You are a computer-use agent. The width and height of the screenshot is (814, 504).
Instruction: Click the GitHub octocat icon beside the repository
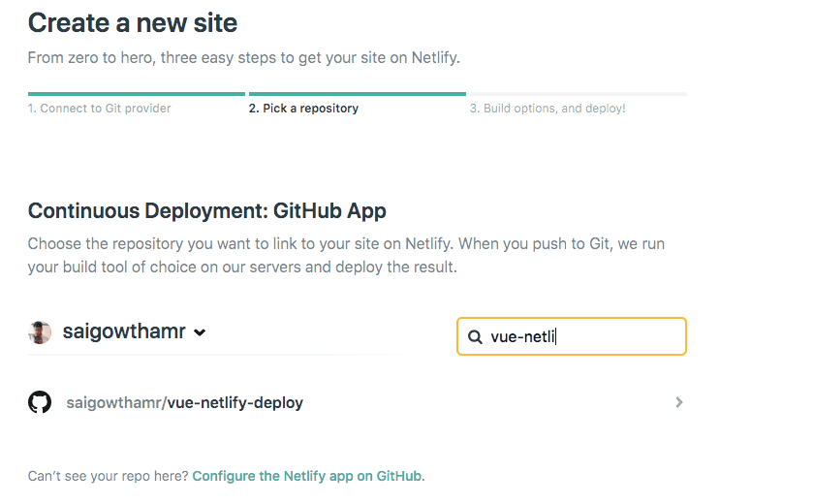click(x=40, y=402)
